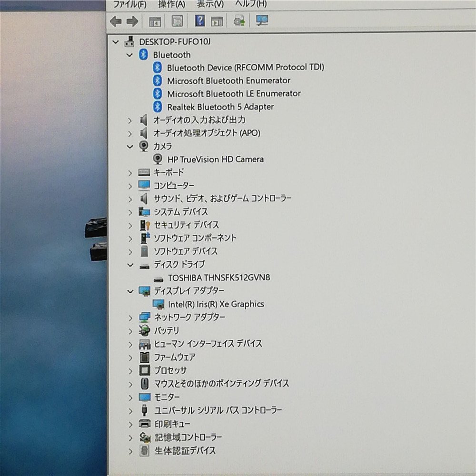The width and height of the screenshot is (476, 476).
Task: Open the Help toolbar icon
Action: [200, 21]
